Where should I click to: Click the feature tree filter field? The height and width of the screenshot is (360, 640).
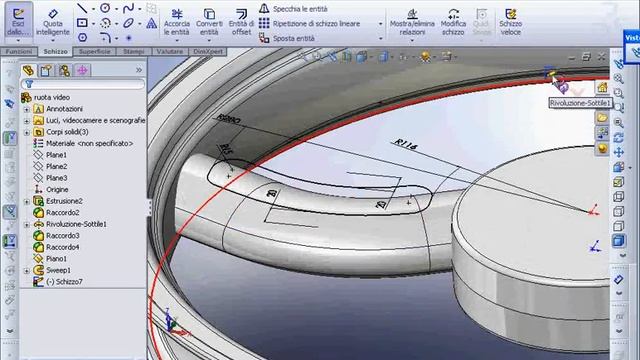point(83,84)
